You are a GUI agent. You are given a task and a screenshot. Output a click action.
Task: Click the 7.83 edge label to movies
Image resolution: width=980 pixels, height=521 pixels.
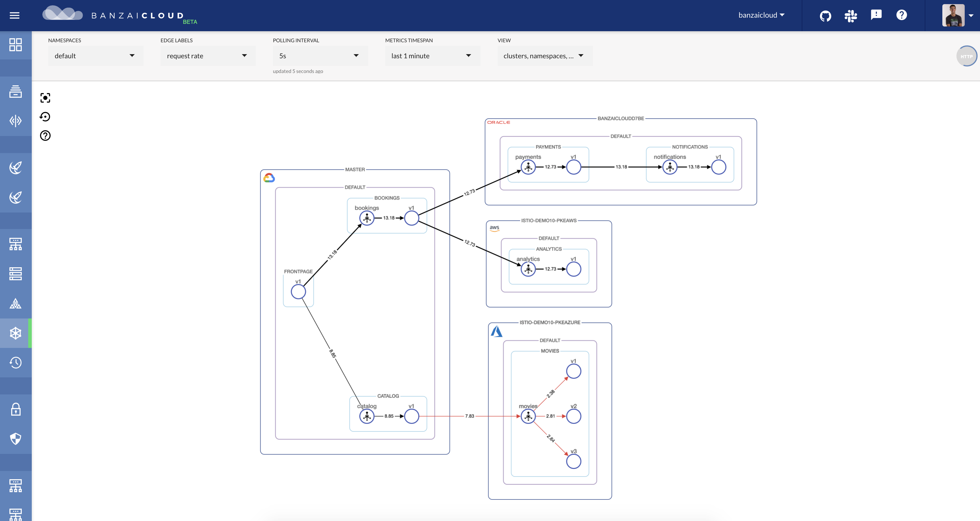point(469,416)
